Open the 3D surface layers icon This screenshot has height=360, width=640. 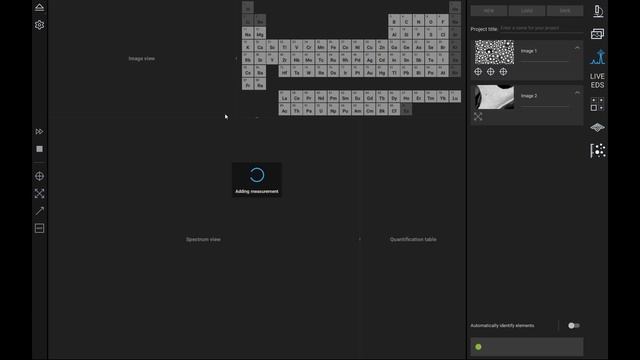coord(597,127)
